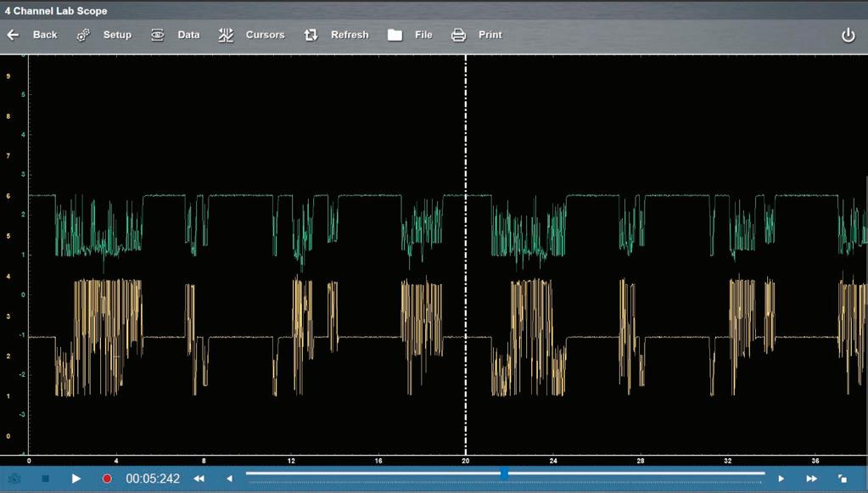Expand the scope view to full screen
The width and height of the screenshot is (868, 493).
pyautogui.click(x=843, y=479)
